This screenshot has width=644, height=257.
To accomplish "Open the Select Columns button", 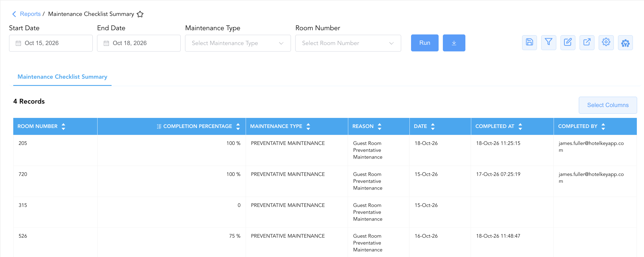I will point(608,105).
